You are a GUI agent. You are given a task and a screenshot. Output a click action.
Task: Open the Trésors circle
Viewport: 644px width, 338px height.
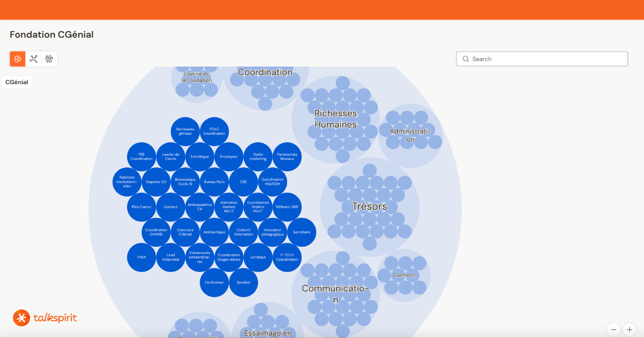[x=370, y=206]
